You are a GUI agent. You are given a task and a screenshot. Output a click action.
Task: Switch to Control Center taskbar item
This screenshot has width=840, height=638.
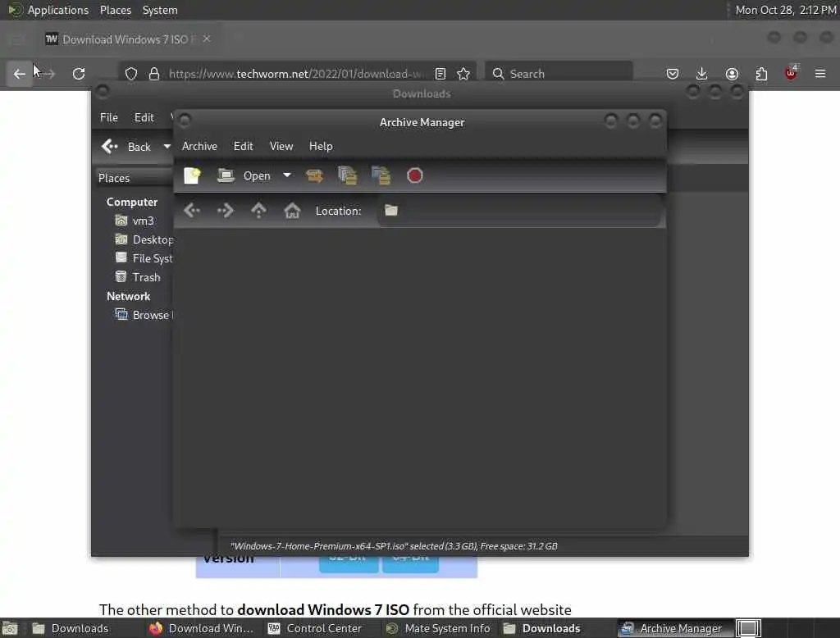coord(315,628)
